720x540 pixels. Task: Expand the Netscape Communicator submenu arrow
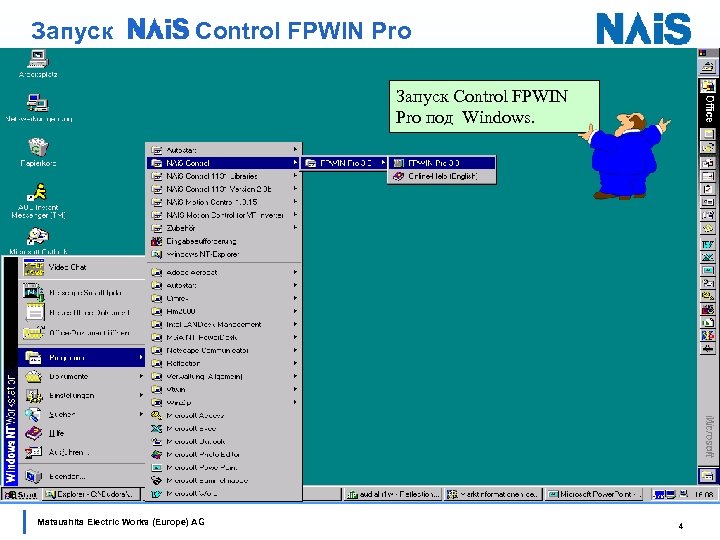(x=295, y=350)
